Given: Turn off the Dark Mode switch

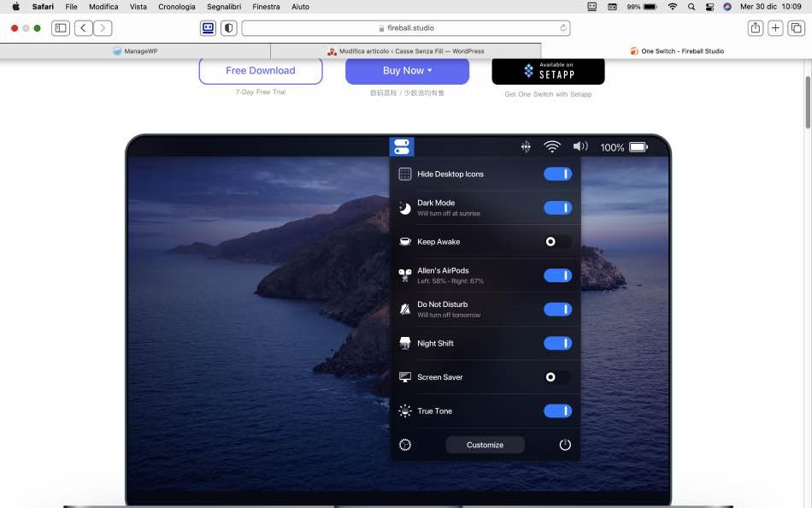Looking at the screenshot, I should 558,208.
